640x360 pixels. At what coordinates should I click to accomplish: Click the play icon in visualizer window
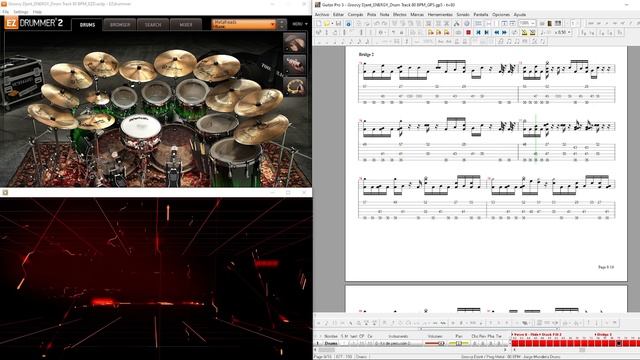pyautogui.click(x=5, y=192)
